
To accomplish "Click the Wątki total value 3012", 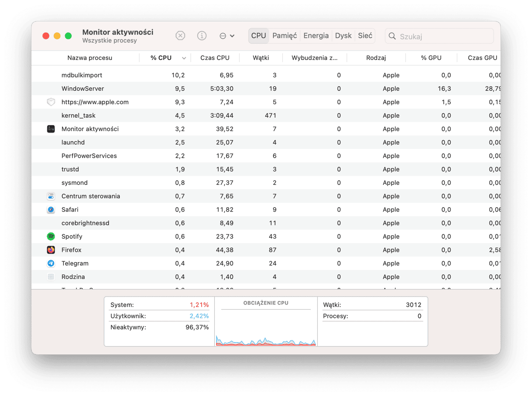I will coord(413,305).
